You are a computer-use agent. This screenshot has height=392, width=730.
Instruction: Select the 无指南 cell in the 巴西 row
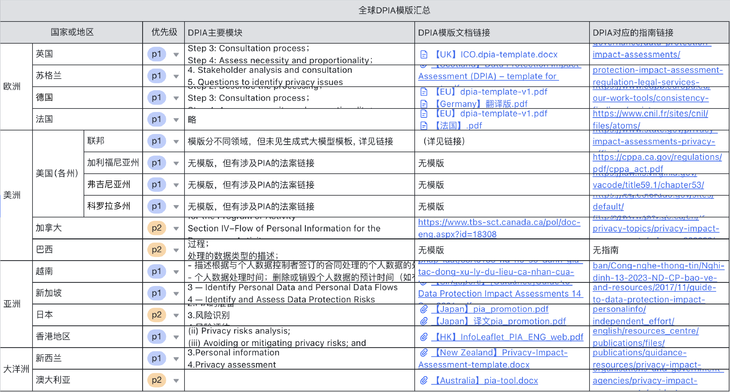pyautogui.click(x=659, y=250)
